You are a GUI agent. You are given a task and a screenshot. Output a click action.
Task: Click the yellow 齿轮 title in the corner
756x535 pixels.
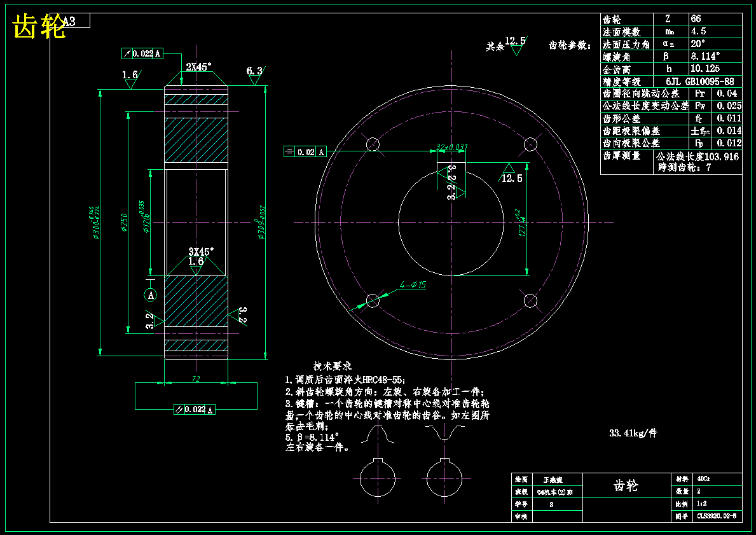pyautogui.click(x=39, y=26)
